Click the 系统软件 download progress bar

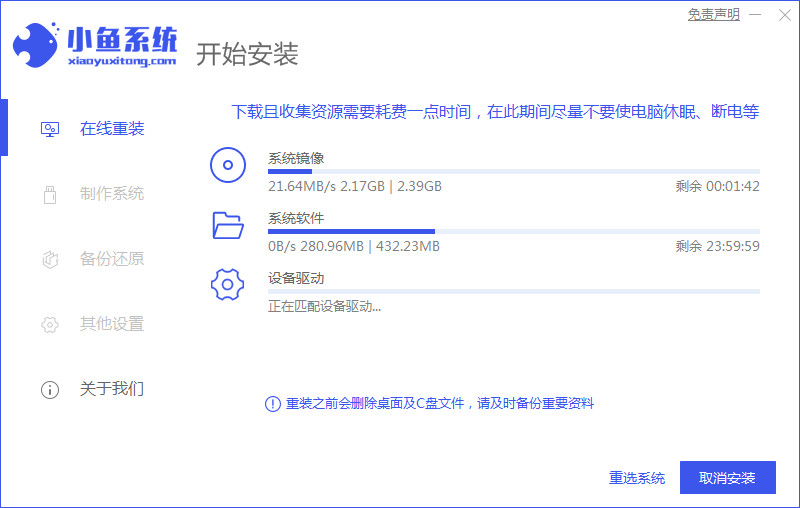point(513,231)
